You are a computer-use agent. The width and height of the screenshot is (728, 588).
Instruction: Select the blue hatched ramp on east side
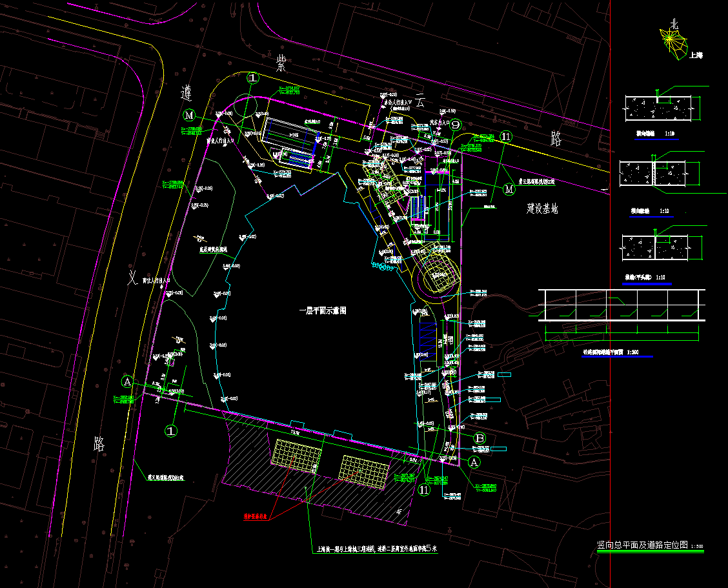[427, 342]
